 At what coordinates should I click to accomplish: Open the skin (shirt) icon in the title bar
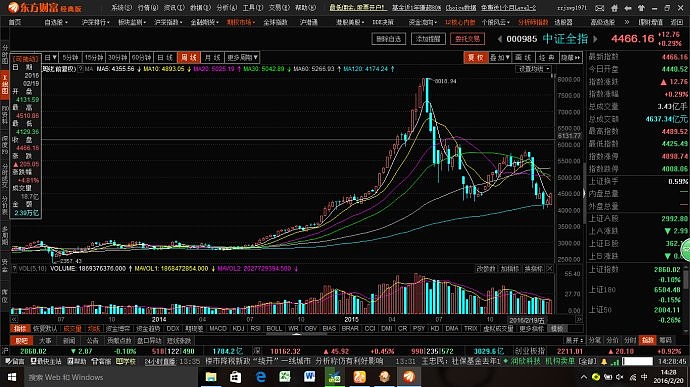642,8
